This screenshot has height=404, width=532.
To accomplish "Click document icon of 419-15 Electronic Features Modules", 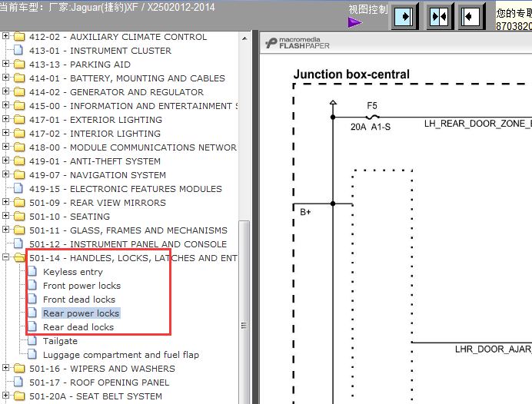I will point(18,188).
